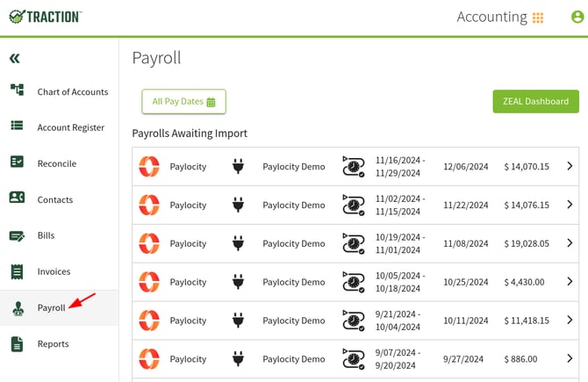Viewport: 588px width, 382px height.
Task: Click the Bills sidebar icon
Action: point(17,235)
